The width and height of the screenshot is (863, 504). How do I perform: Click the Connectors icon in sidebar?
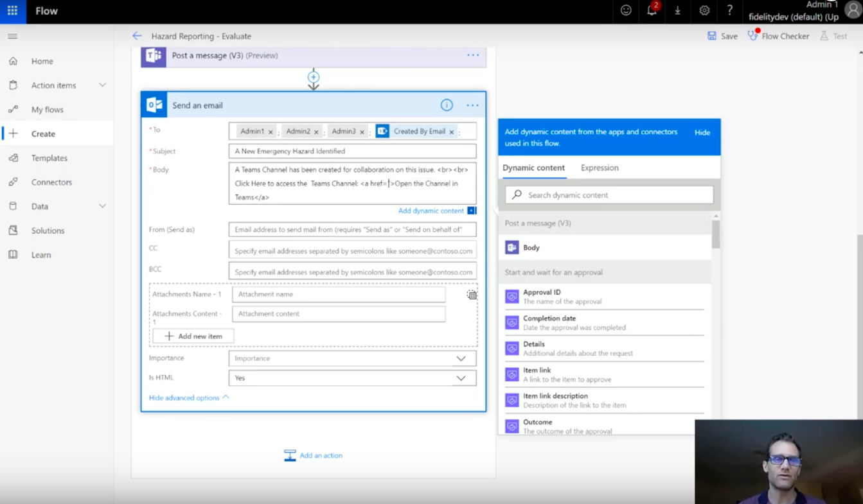(13, 182)
